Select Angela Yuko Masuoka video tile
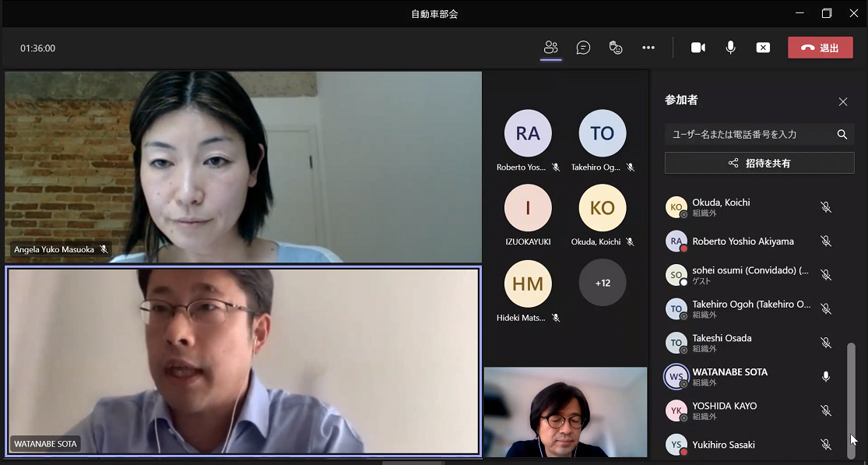Image resolution: width=868 pixels, height=465 pixels. click(243, 167)
